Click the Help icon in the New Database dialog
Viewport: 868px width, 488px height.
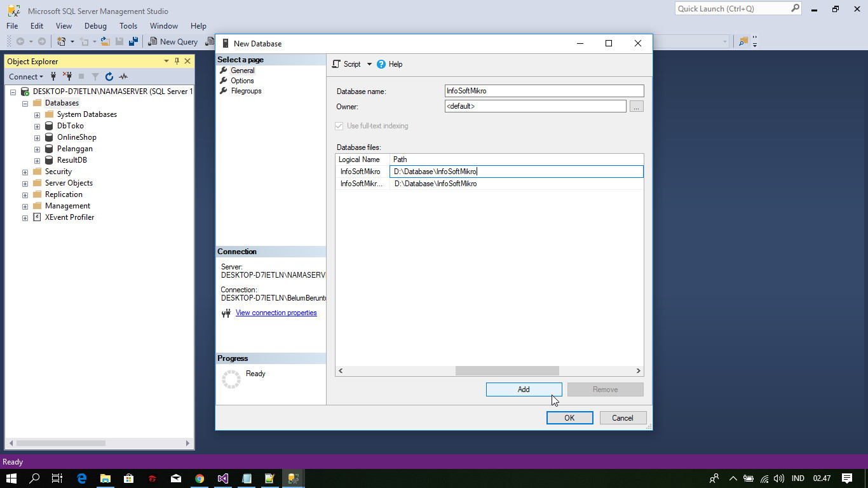pyautogui.click(x=380, y=64)
